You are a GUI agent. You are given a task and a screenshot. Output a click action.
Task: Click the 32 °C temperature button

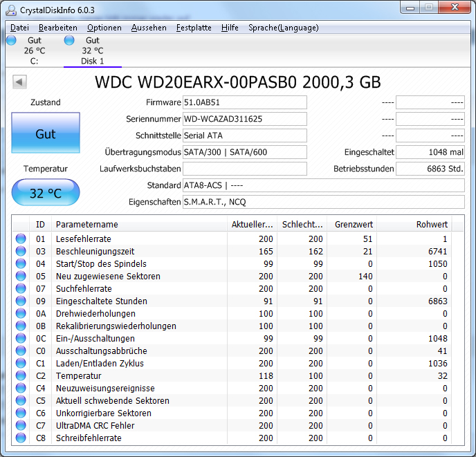click(x=46, y=192)
